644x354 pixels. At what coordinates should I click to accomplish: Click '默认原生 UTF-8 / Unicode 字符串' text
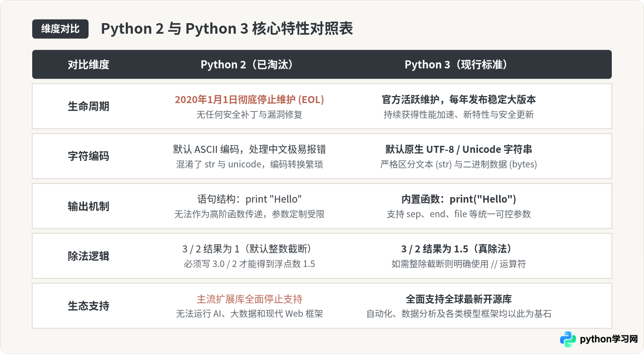click(458, 149)
